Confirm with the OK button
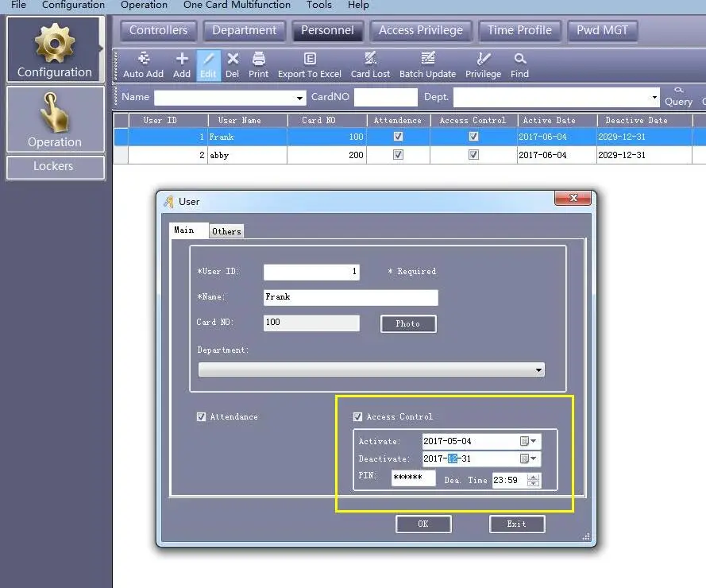Viewport: 706px width, 588px height. (x=423, y=524)
